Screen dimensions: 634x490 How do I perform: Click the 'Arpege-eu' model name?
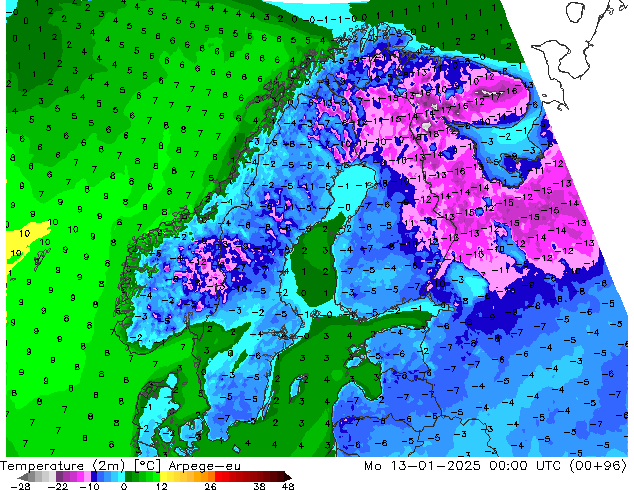[x=205, y=466]
